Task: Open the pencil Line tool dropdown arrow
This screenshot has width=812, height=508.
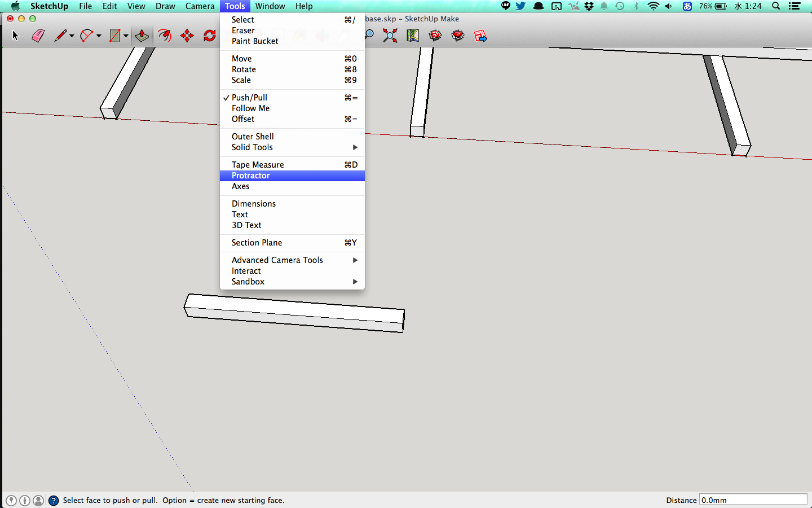Action: click(x=72, y=36)
